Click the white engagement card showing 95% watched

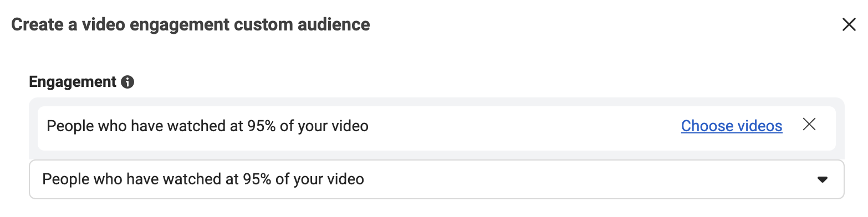pyautogui.click(x=437, y=128)
